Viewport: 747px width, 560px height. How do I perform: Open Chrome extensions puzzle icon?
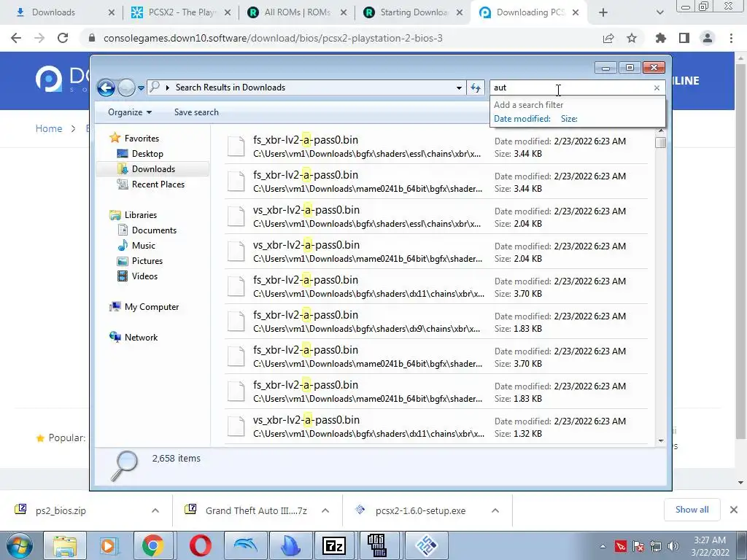click(x=661, y=38)
